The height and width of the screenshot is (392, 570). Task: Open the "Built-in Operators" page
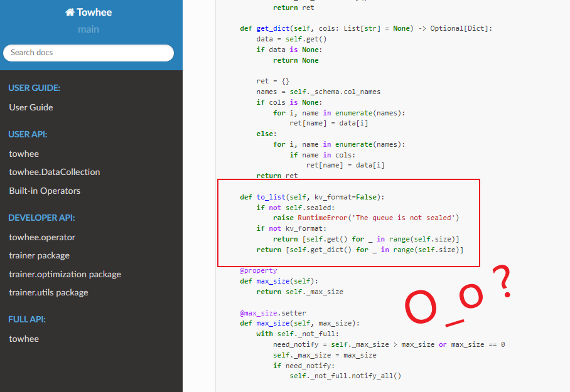[x=45, y=190]
